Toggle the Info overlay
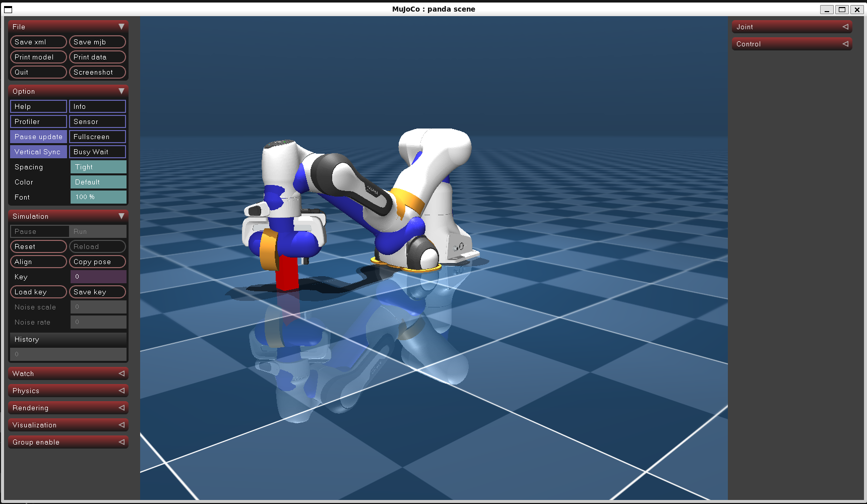Viewport: 867px width, 504px height. [x=97, y=106]
